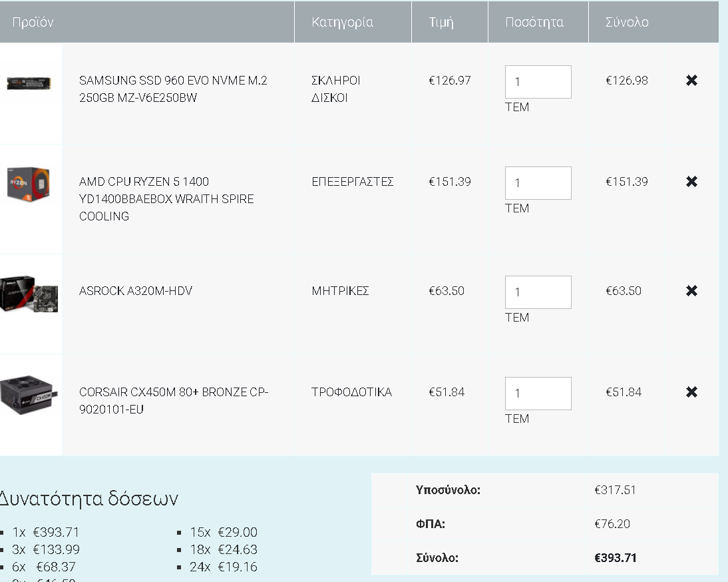Screen dimensions: 728x582
Task: Click the Ποσότητα column header
Action: point(534,22)
